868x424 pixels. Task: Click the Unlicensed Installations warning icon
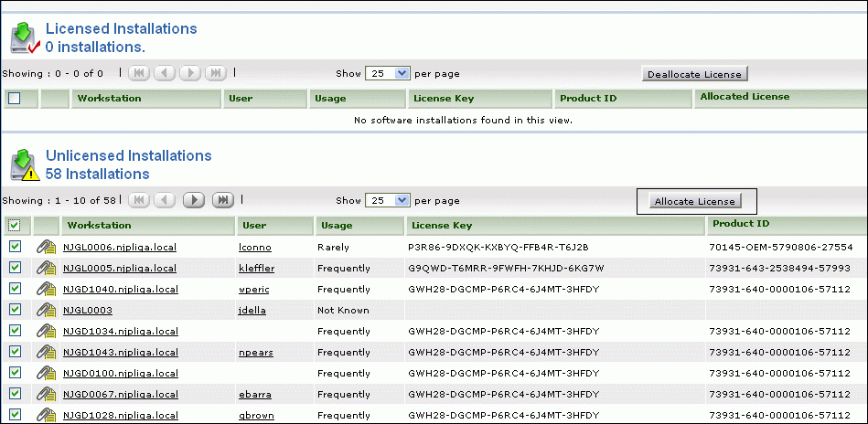click(24, 165)
